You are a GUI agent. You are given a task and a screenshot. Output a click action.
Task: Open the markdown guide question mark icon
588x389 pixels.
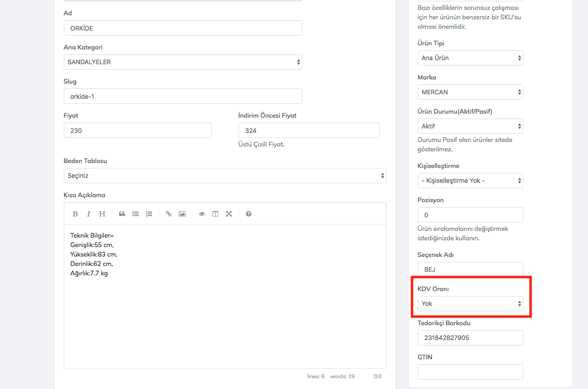pyautogui.click(x=248, y=214)
